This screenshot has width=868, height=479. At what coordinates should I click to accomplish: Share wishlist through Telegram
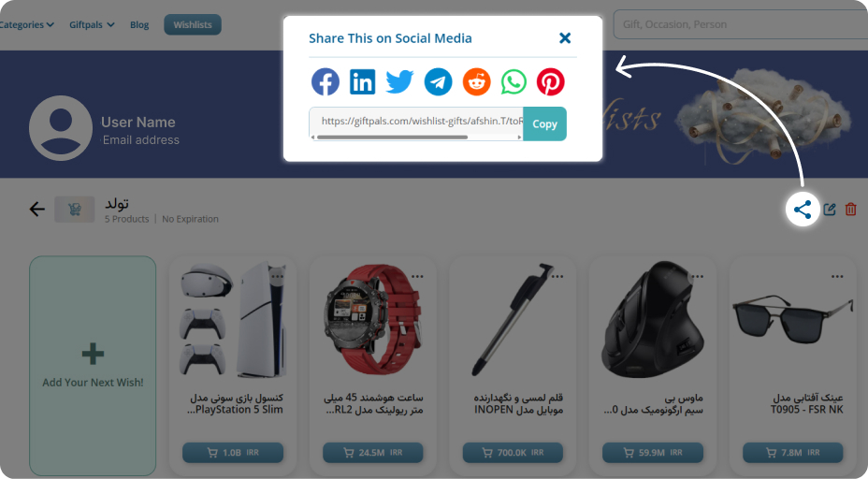tap(438, 82)
